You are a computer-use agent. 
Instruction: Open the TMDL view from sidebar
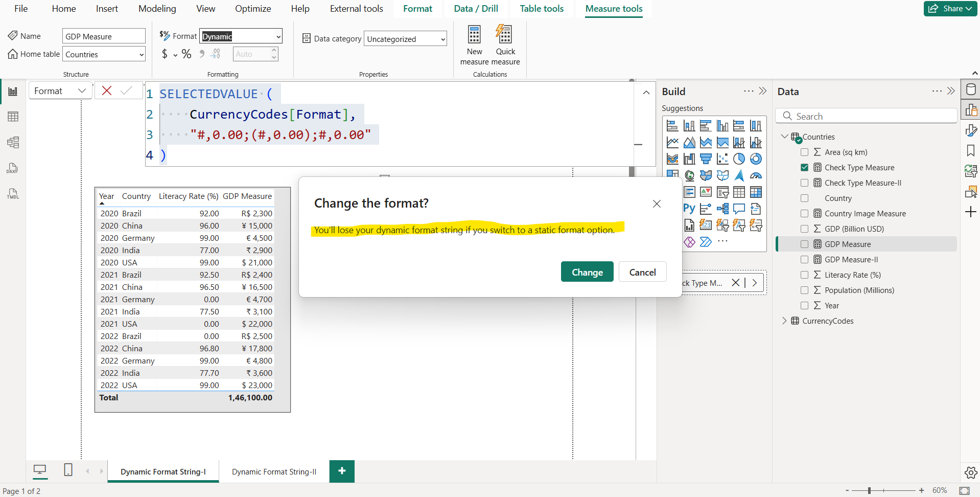(13, 194)
